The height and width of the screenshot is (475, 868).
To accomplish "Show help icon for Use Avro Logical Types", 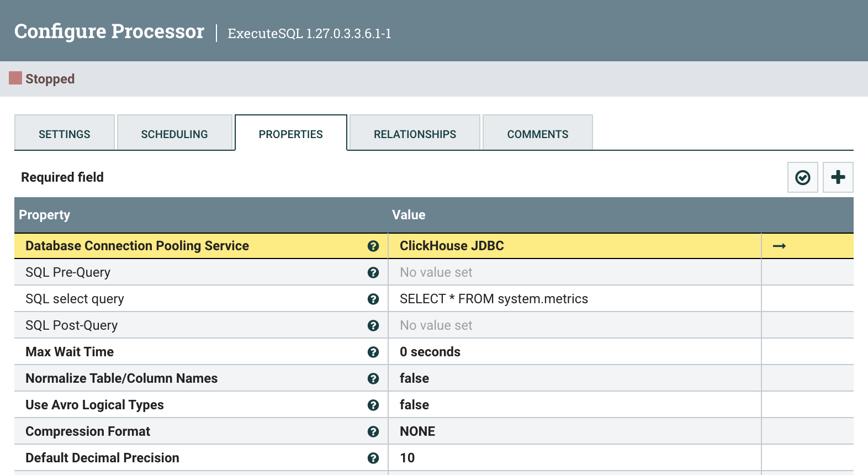I will pos(373,405).
